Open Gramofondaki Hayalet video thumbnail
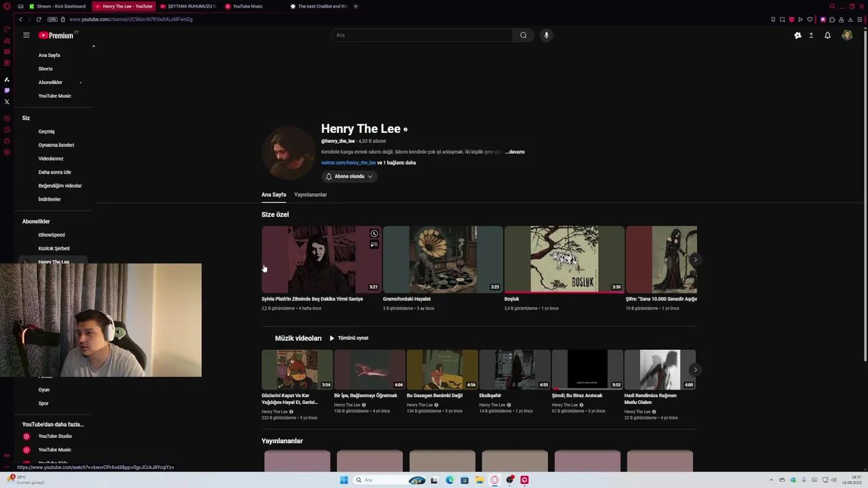 tap(443, 260)
